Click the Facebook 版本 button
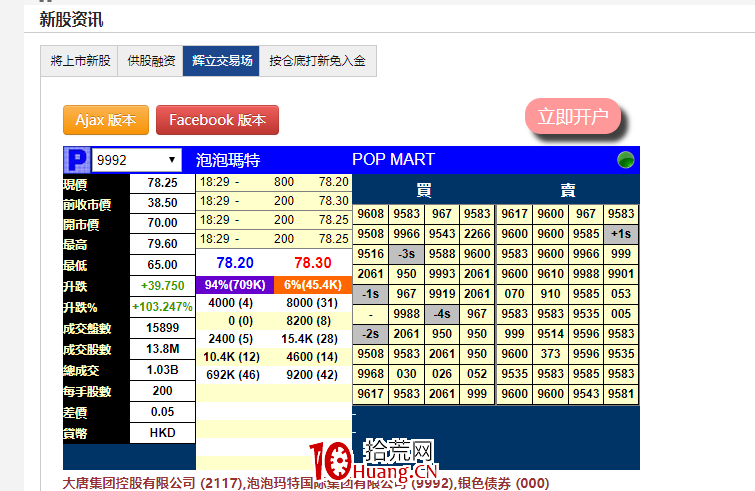Viewport: 755px width, 491px height. pos(217,120)
